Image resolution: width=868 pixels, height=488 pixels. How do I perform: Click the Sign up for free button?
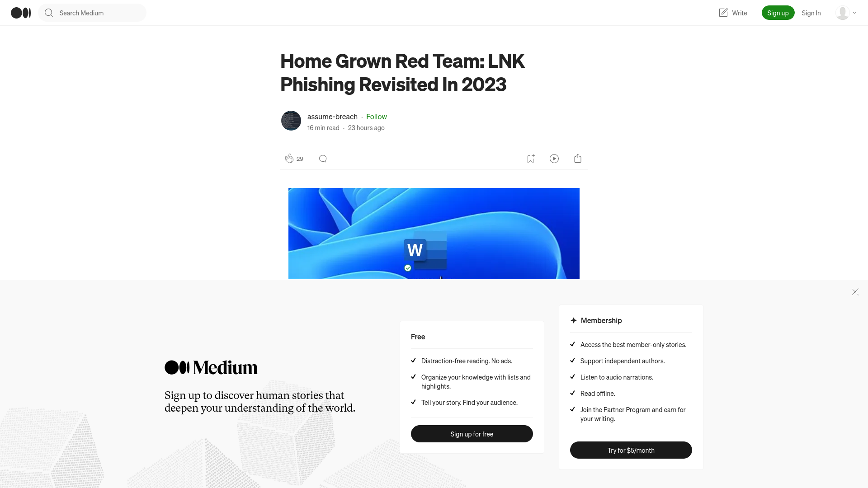click(x=472, y=434)
